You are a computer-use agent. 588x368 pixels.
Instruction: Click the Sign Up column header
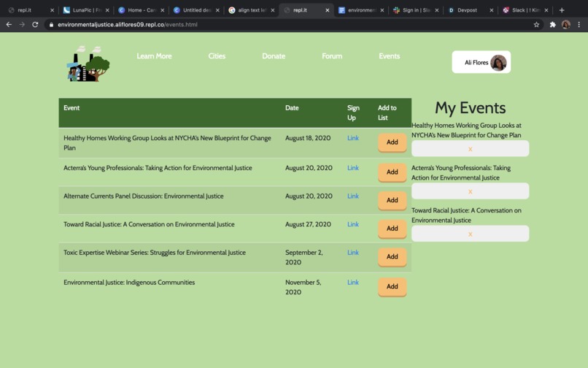point(353,112)
